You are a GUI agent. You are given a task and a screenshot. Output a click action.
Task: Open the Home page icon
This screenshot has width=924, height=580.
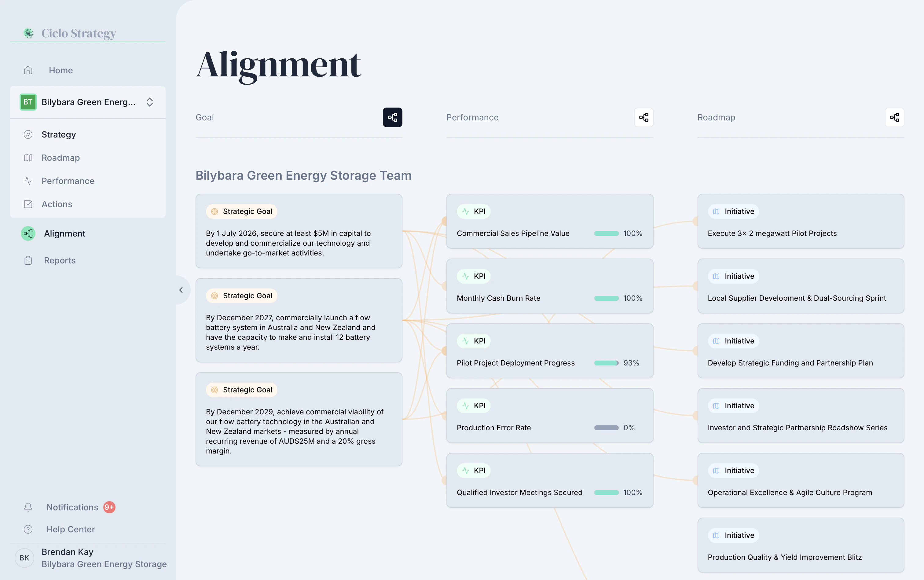[28, 70]
